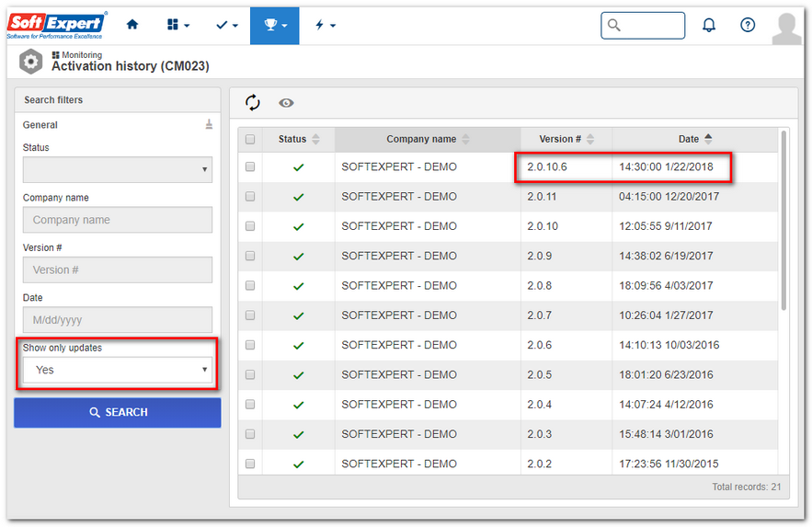Open the notifications bell
812x527 pixels.
(708, 25)
